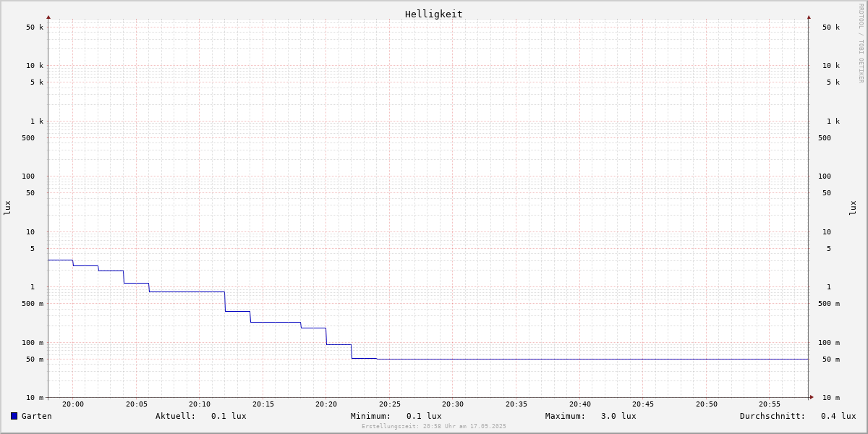Select the Garten legend label

click(x=37, y=416)
